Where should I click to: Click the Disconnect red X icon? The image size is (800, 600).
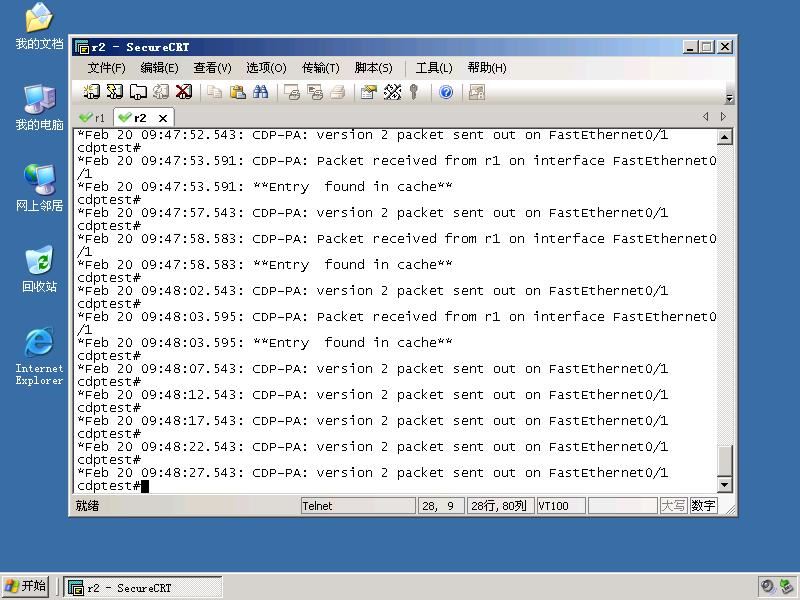pos(184,92)
